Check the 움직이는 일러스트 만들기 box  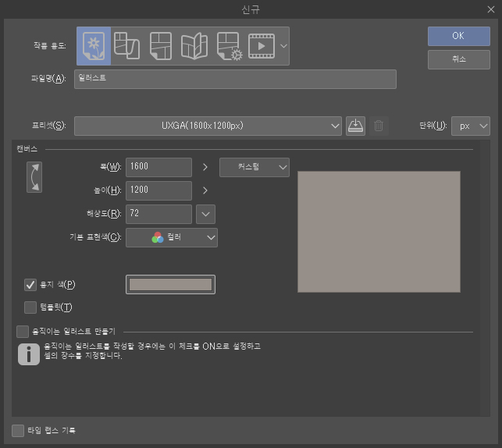pyautogui.click(x=23, y=332)
